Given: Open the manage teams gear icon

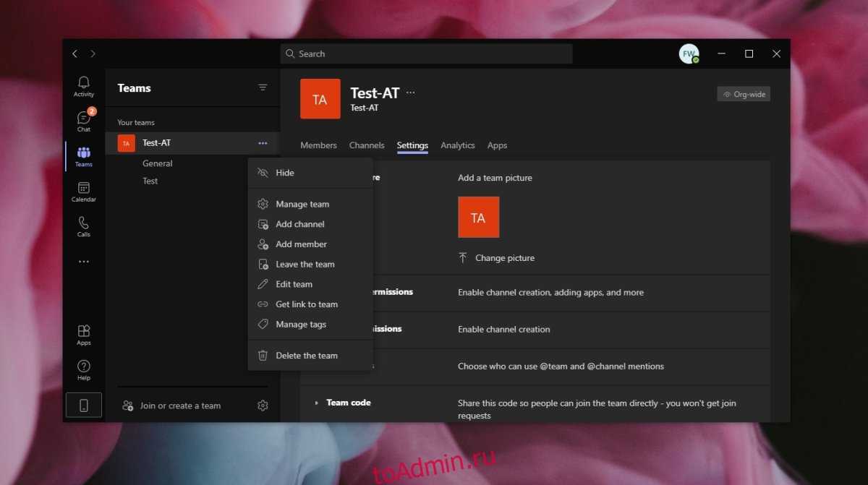Looking at the screenshot, I should click(263, 405).
